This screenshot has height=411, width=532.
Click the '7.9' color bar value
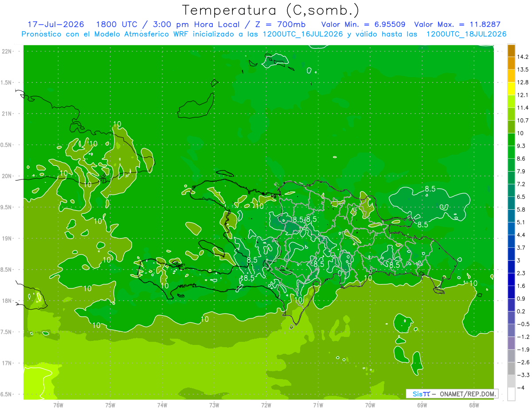[x=521, y=172]
